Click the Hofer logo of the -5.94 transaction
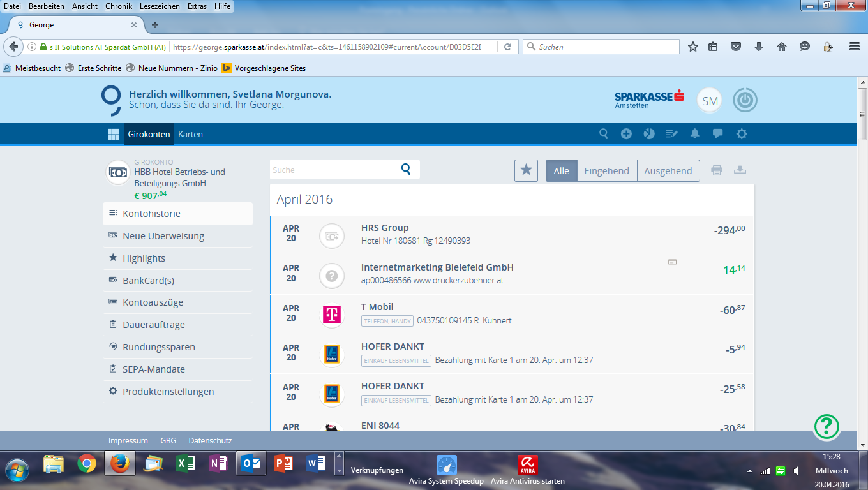This screenshot has width=868, height=490. [331, 354]
